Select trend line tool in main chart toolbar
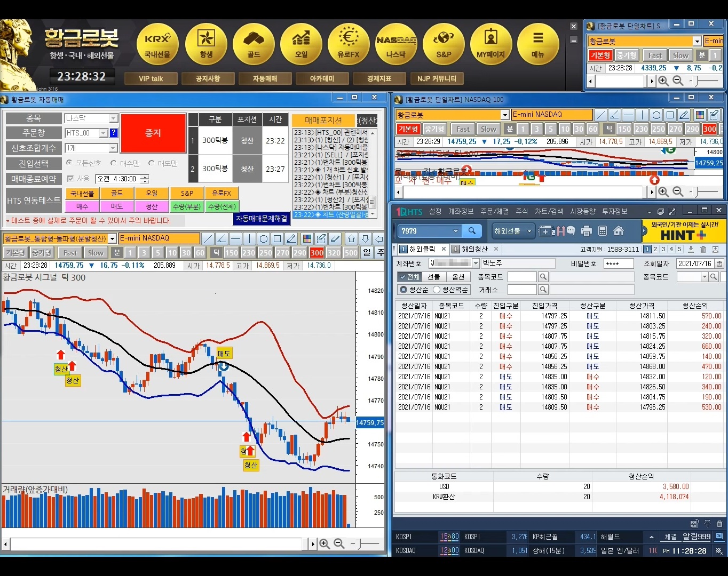The height and width of the screenshot is (576, 728). click(x=208, y=238)
